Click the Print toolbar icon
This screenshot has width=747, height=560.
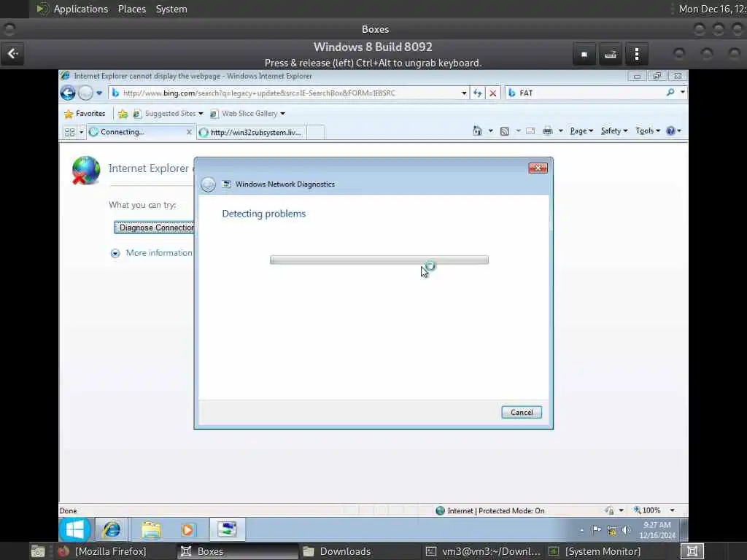click(x=547, y=131)
